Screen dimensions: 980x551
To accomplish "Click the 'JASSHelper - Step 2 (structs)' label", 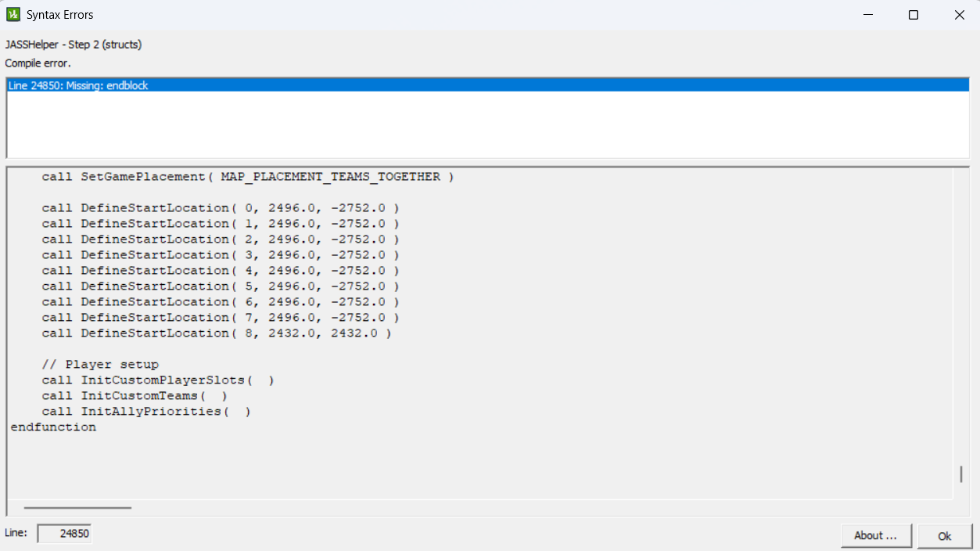I will click(x=74, y=45).
